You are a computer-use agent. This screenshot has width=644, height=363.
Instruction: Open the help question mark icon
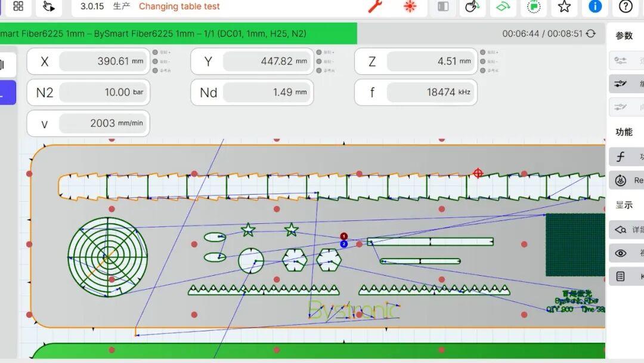[x=626, y=7]
